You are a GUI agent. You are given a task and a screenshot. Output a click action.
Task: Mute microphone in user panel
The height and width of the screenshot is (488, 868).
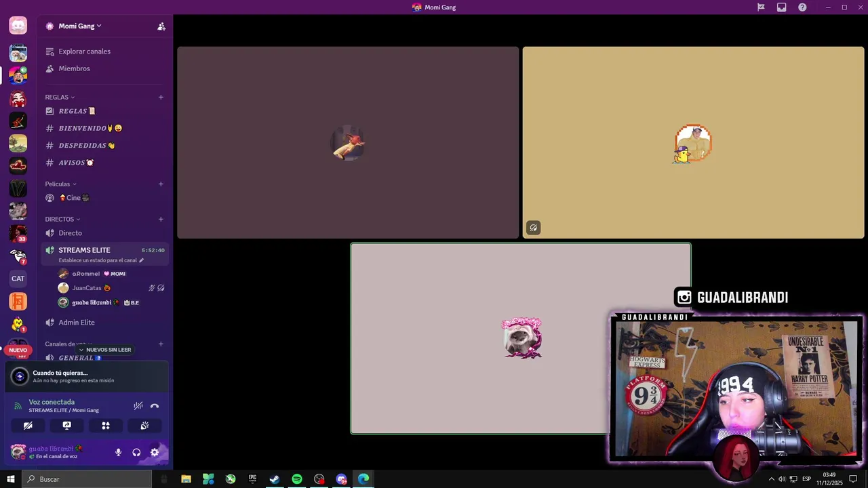point(118,452)
